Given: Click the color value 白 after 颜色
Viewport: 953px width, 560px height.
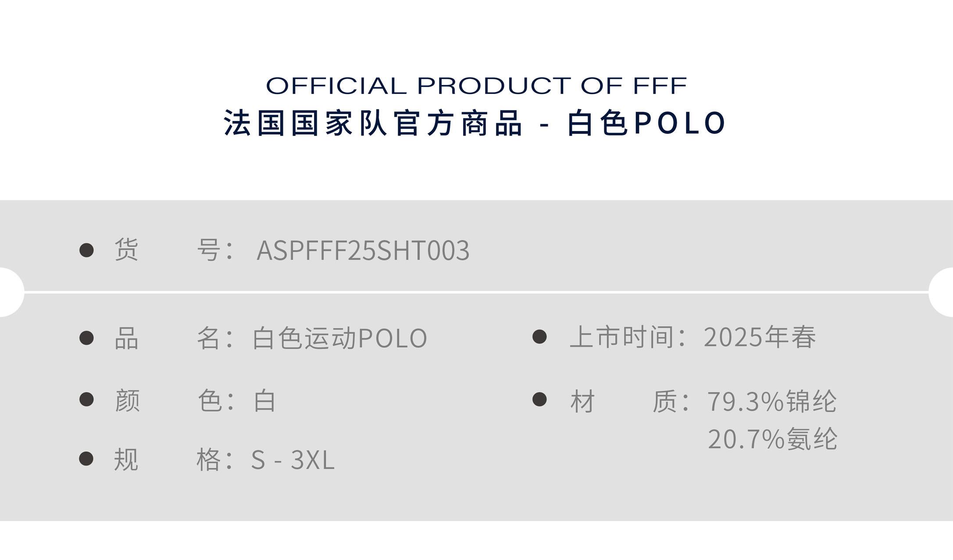Looking at the screenshot, I should tap(264, 401).
